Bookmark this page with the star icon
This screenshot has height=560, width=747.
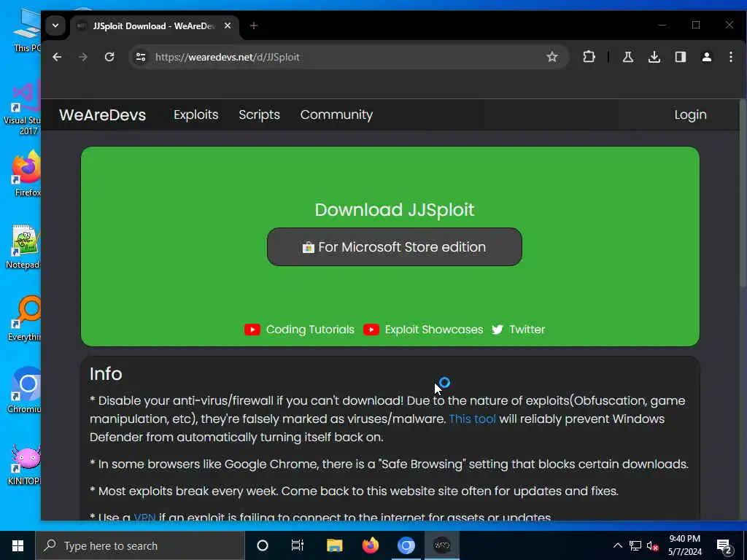[x=551, y=57]
